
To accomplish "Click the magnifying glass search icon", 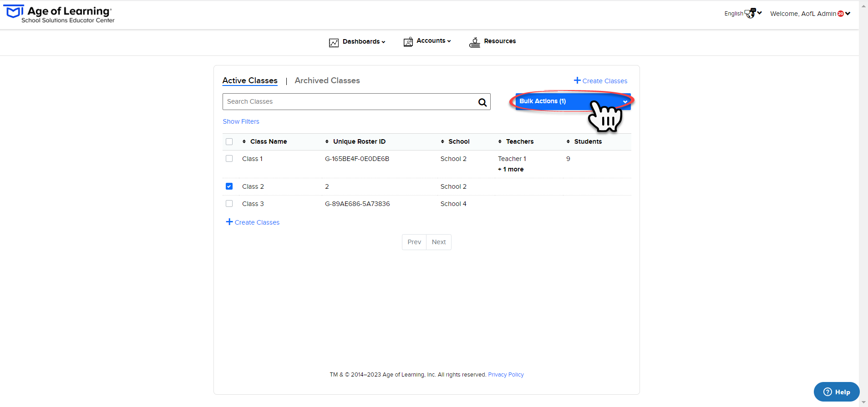I will (482, 102).
